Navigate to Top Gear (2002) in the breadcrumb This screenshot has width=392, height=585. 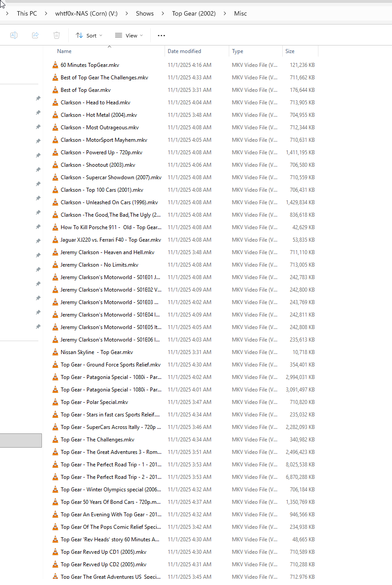(x=194, y=13)
